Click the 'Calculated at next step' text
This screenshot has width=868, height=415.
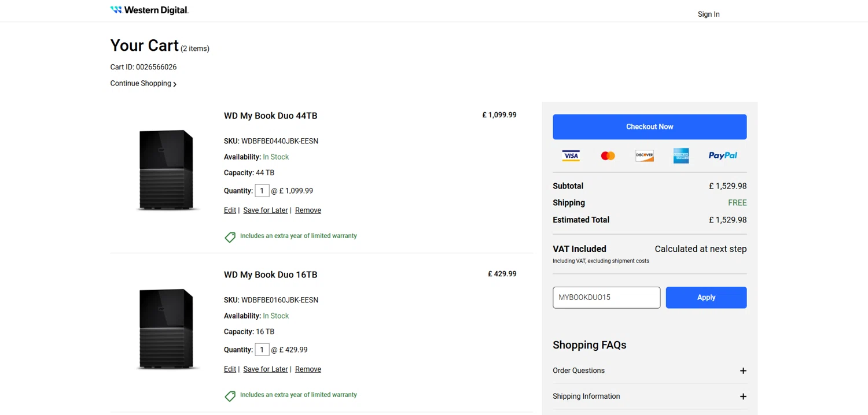point(700,249)
